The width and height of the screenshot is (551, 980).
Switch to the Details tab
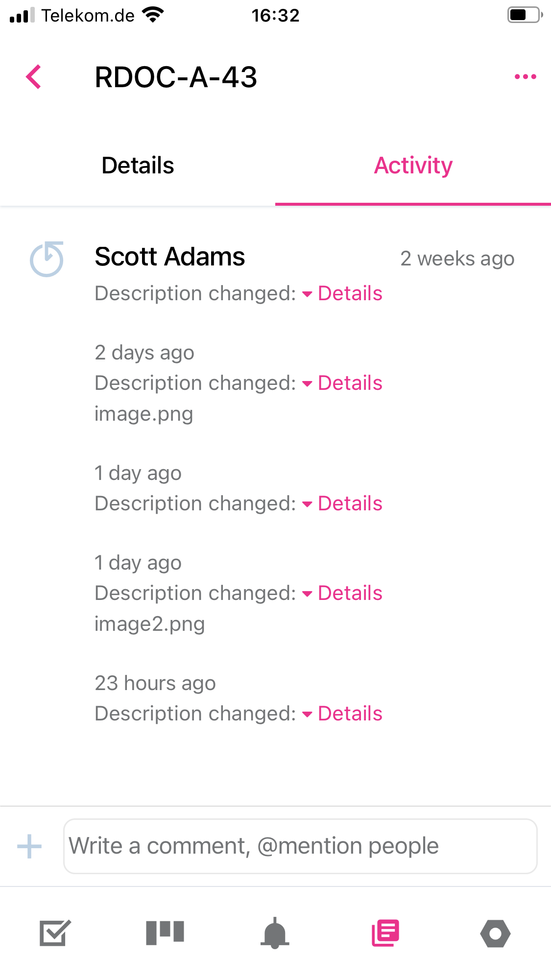pos(138,166)
